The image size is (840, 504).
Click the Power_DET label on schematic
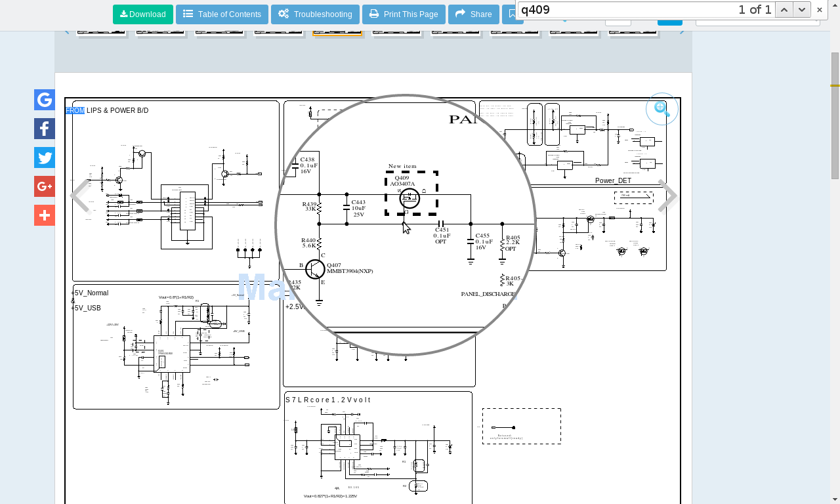tap(613, 180)
